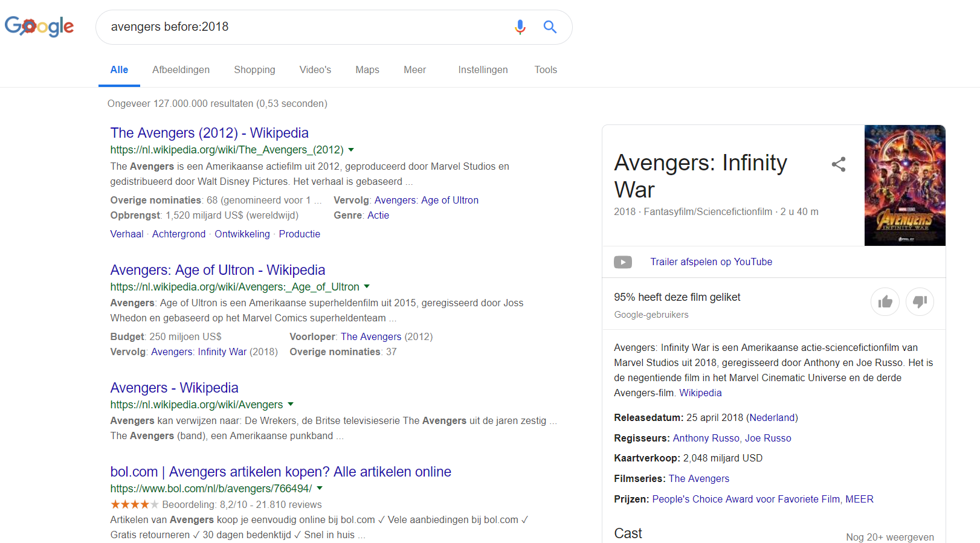The width and height of the screenshot is (980, 543).
Task: Expand dropdown arrow next to The_Avengers_(2012) URL
Action: [351, 150]
